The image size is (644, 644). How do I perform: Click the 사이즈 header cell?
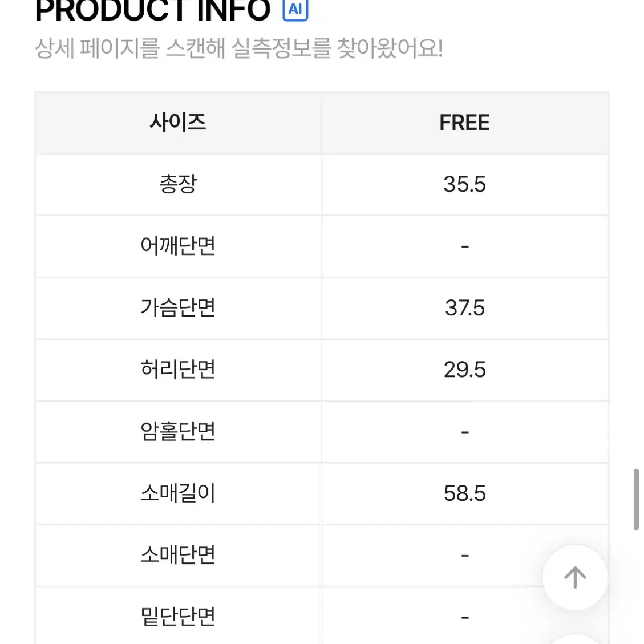pos(178,123)
